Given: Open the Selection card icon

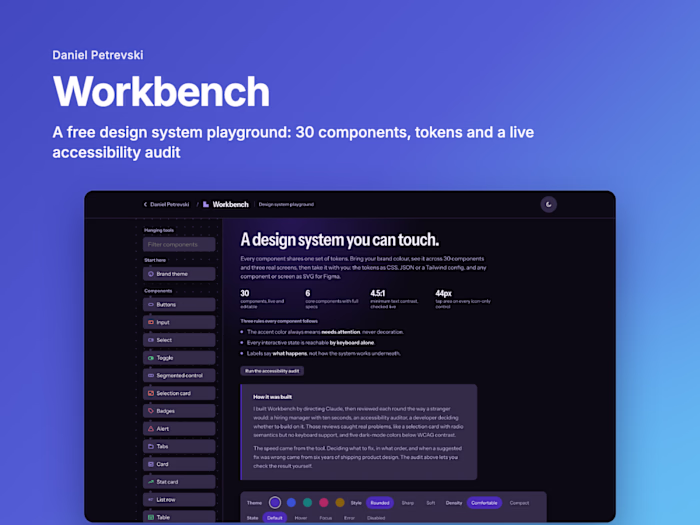Looking at the screenshot, I should (151, 393).
